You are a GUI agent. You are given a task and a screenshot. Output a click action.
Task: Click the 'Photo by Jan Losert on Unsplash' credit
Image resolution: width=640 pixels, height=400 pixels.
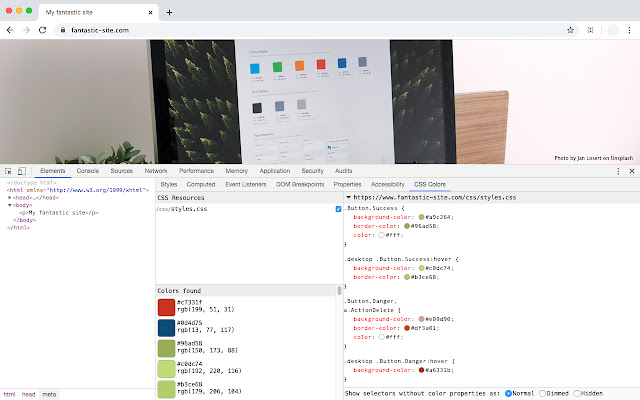click(x=594, y=158)
